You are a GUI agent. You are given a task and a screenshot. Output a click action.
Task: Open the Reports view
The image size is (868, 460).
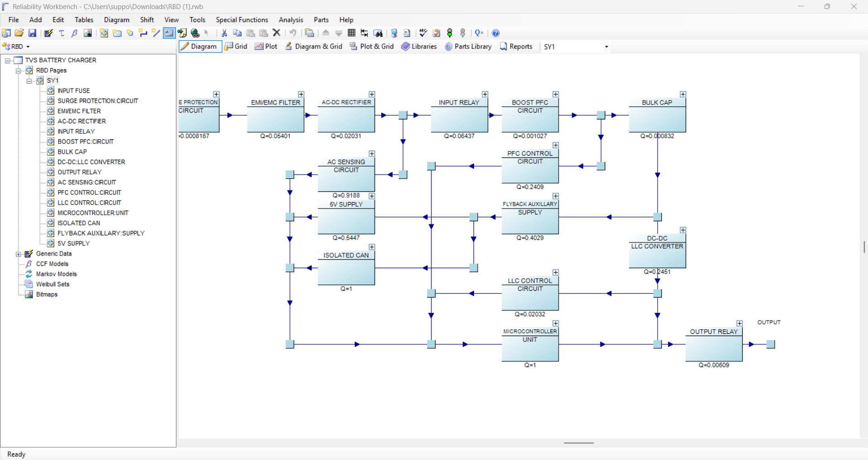(516, 47)
